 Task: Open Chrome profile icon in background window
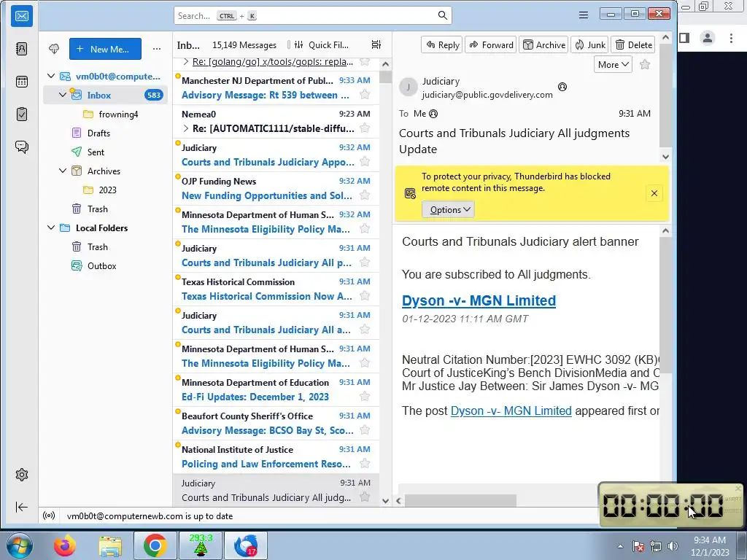point(708,38)
